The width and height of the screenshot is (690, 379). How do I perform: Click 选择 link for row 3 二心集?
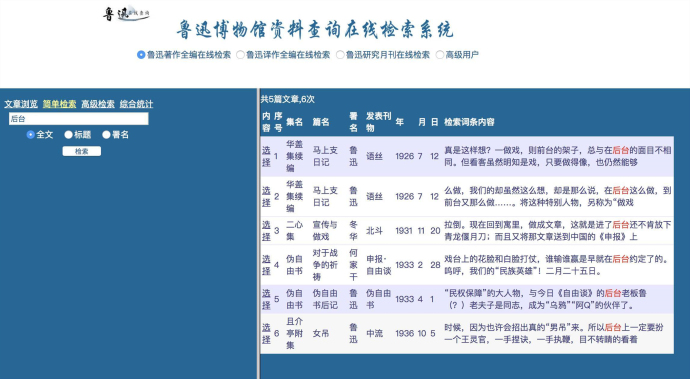click(x=266, y=231)
